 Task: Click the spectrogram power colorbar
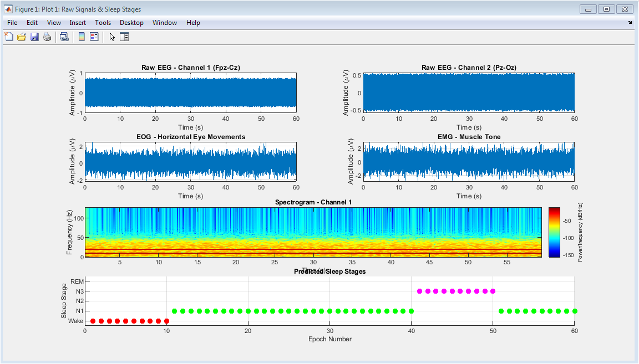554,232
